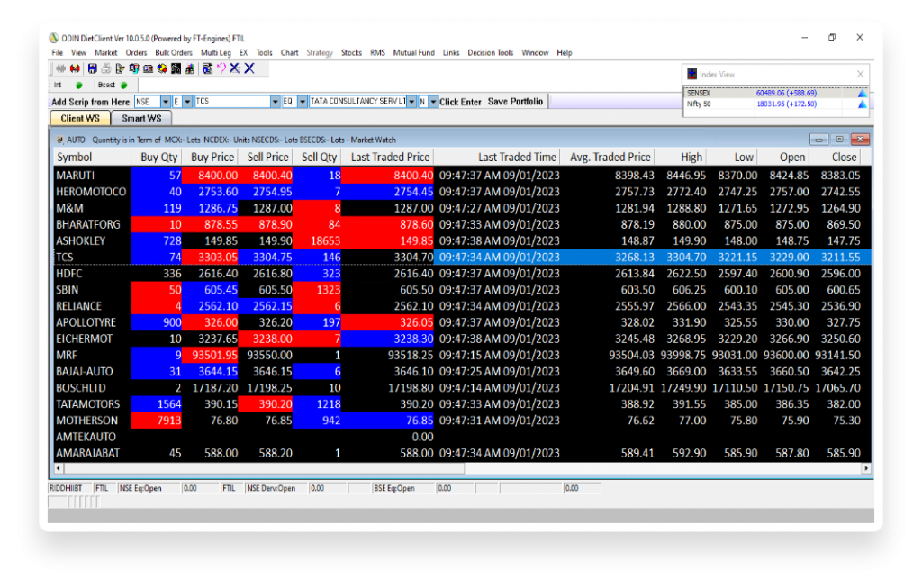Close the Index View panel
The width and height of the screenshot is (922, 588).
tap(860, 74)
